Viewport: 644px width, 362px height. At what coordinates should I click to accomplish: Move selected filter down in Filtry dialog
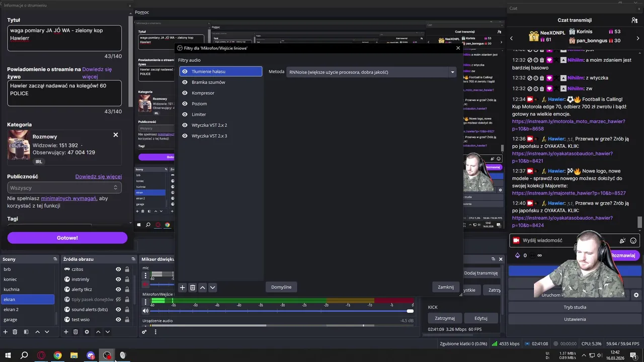click(x=212, y=288)
